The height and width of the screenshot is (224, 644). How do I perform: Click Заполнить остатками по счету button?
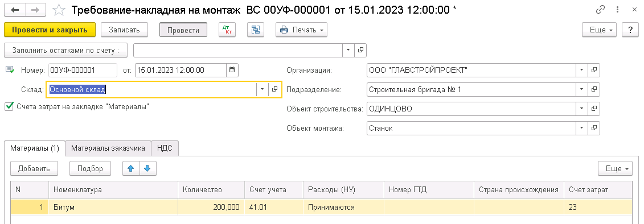pos(65,50)
